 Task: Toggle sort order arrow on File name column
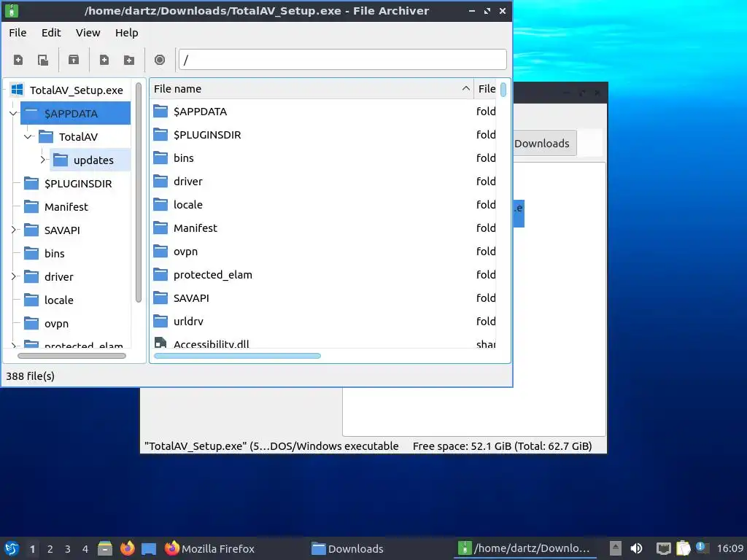[466, 88]
